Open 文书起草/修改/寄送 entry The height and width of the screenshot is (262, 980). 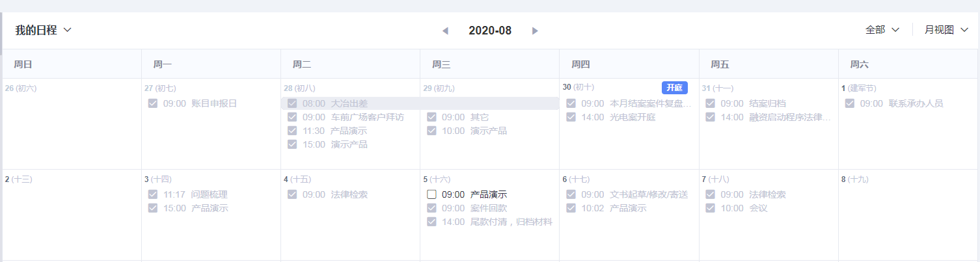(x=649, y=194)
